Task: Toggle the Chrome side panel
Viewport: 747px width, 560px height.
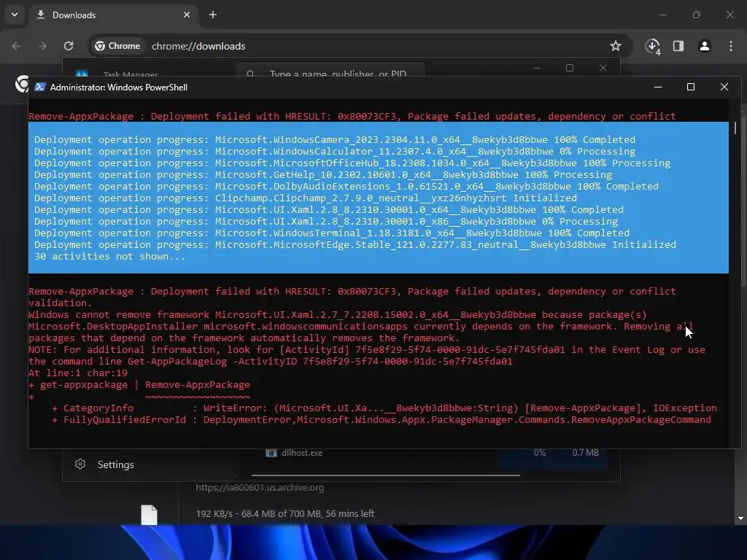Action: click(x=678, y=46)
